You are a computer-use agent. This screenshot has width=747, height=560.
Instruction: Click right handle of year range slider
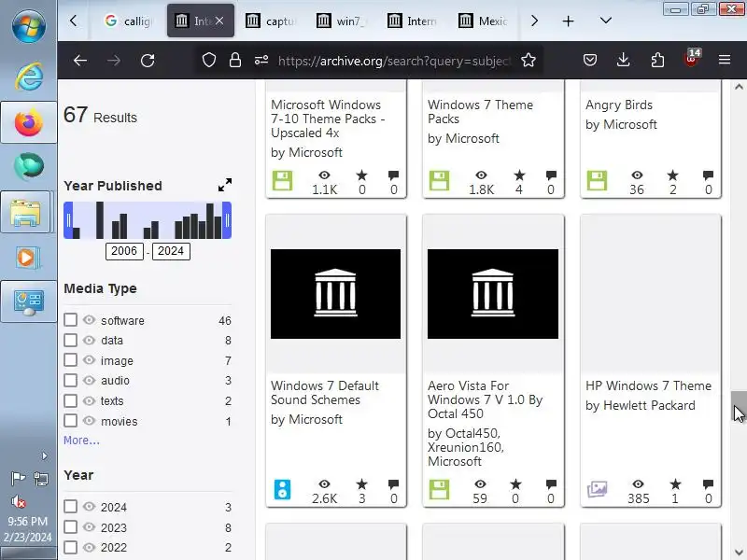click(x=227, y=220)
